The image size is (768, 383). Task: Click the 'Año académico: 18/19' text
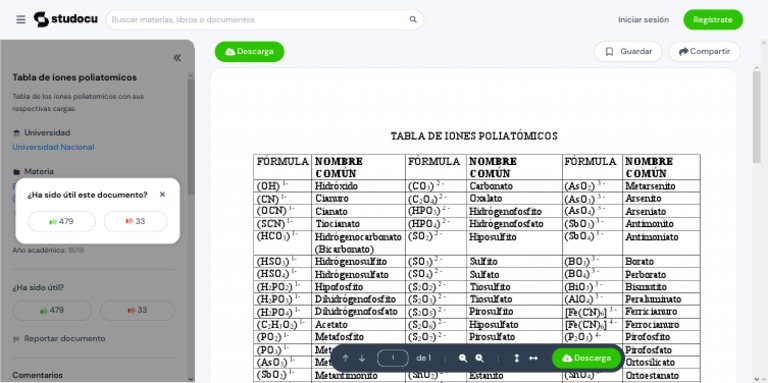[48, 250]
